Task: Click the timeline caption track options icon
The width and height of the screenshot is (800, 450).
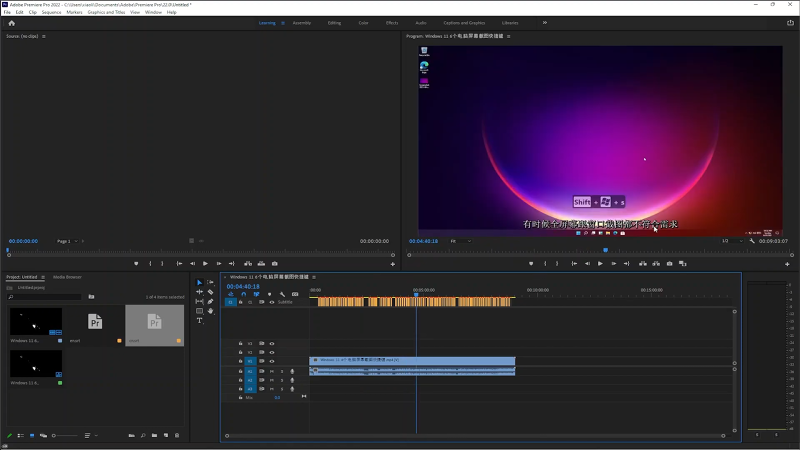Action: pyautogui.click(x=295, y=294)
